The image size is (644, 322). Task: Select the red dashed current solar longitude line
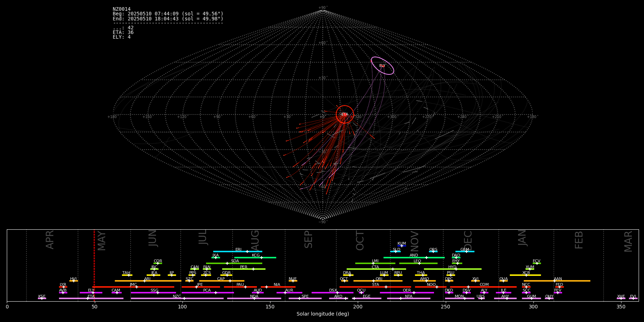pos(94,265)
